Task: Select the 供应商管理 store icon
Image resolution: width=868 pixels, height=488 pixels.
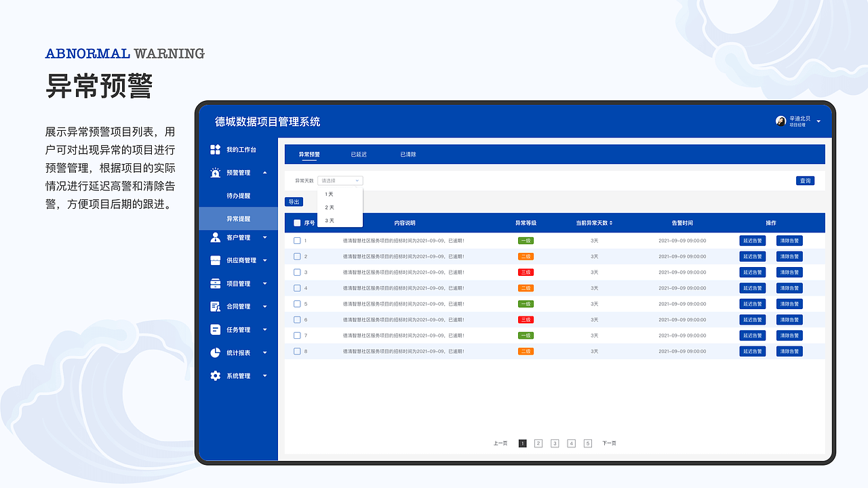Action: (216, 260)
